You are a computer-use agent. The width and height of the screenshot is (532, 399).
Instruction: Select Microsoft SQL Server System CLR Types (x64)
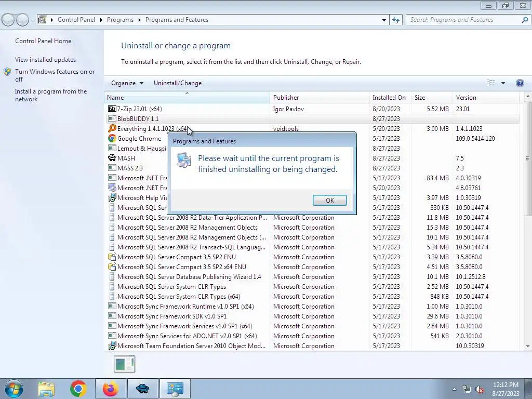tap(312, 296)
